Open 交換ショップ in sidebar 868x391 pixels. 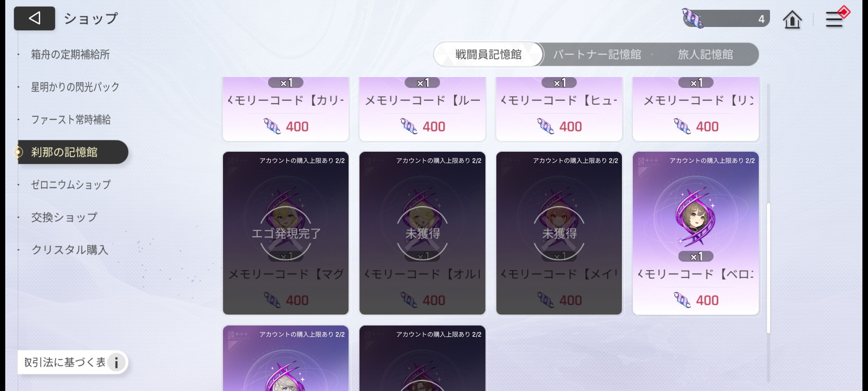(64, 217)
